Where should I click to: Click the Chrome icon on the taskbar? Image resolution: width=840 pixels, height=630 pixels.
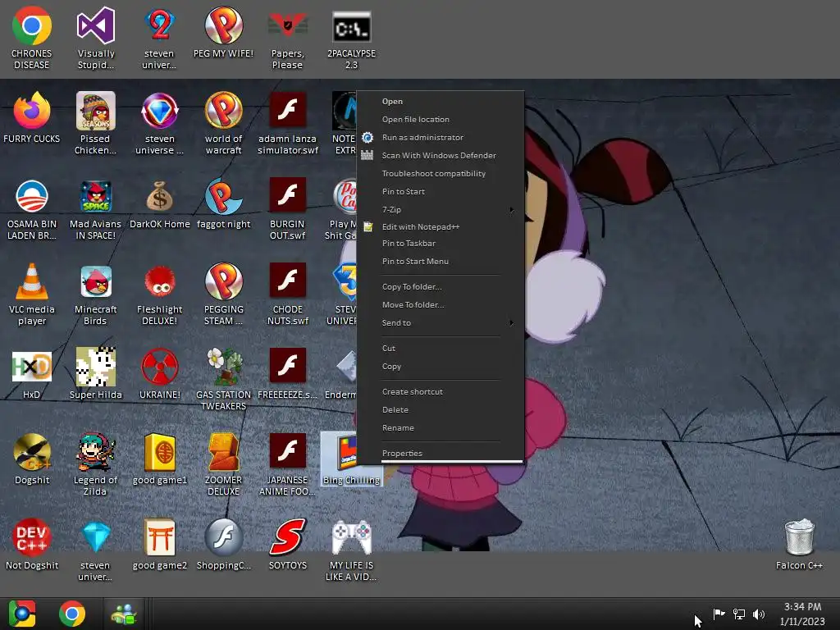tap(72, 614)
